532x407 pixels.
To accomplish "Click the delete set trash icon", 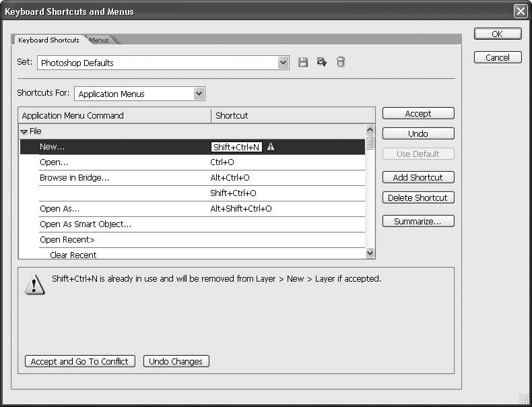I will [341, 63].
